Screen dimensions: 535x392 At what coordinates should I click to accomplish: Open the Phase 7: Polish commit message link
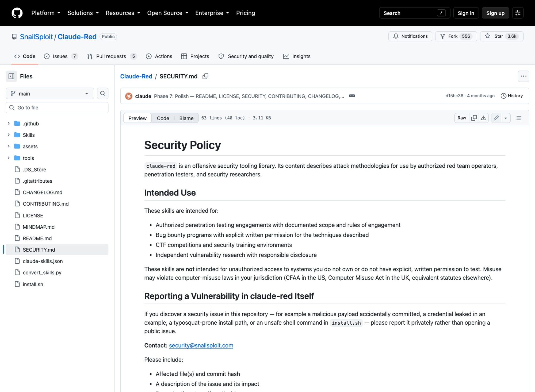tap(249, 96)
